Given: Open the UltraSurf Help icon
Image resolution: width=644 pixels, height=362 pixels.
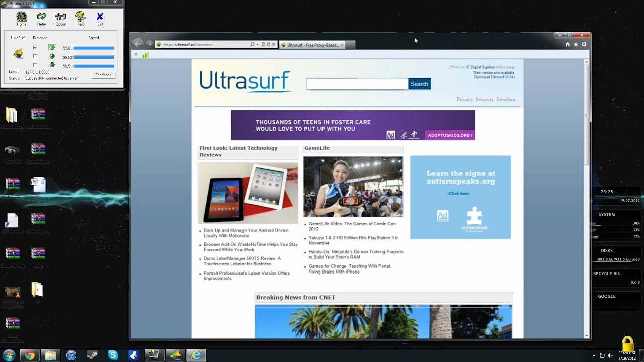Looking at the screenshot, I should pyautogui.click(x=80, y=19).
